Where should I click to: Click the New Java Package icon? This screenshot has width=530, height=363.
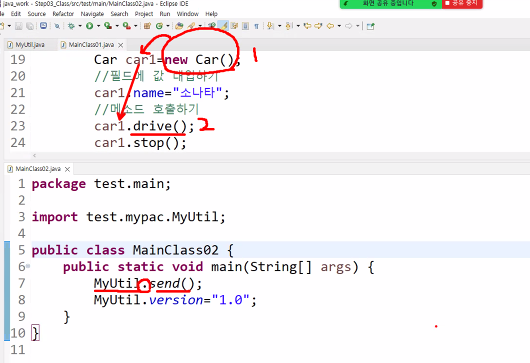coord(147,26)
